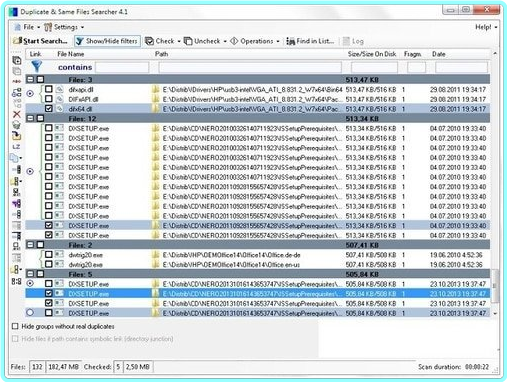Open the Uncheck dropdown arrow
Viewport: 507px width, 382px height.
[225, 41]
